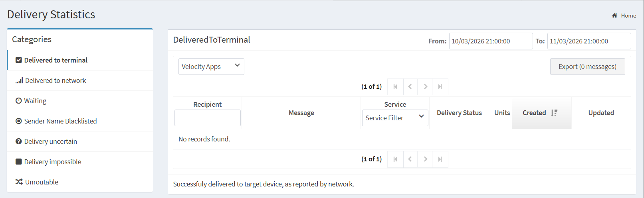Select the Waiting category

(35, 101)
